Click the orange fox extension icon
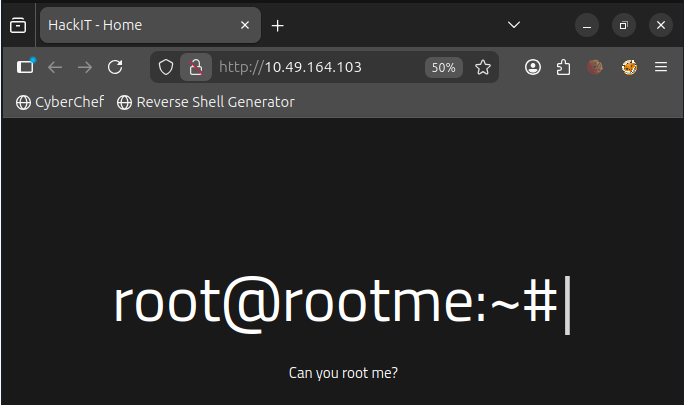684x405 pixels. [629, 67]
